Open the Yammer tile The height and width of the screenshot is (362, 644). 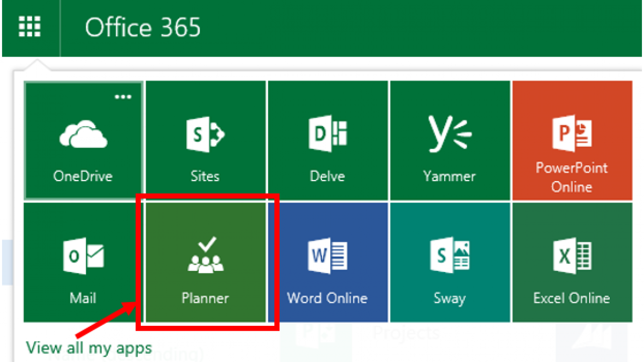pos(450,141)
